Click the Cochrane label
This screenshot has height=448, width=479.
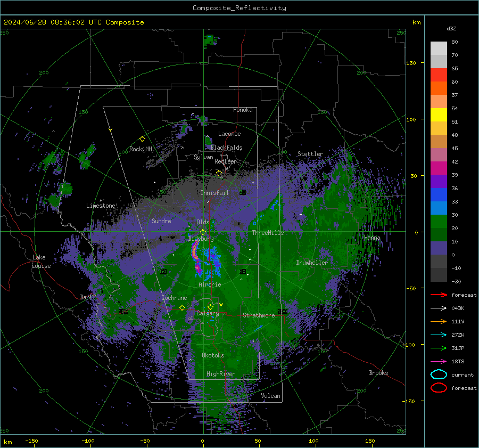click(x=174, y=298)
